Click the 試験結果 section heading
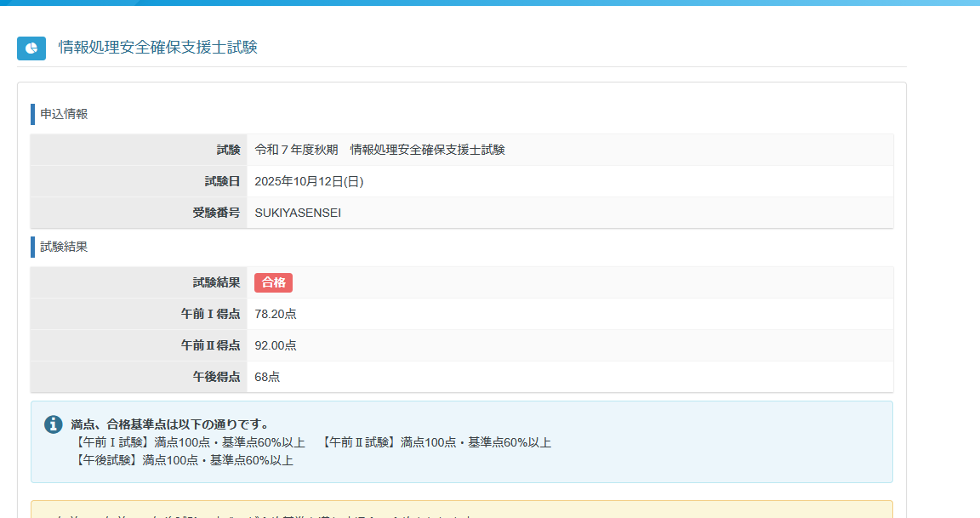Viewport: 980px width, 518px height. coord(64,247)
